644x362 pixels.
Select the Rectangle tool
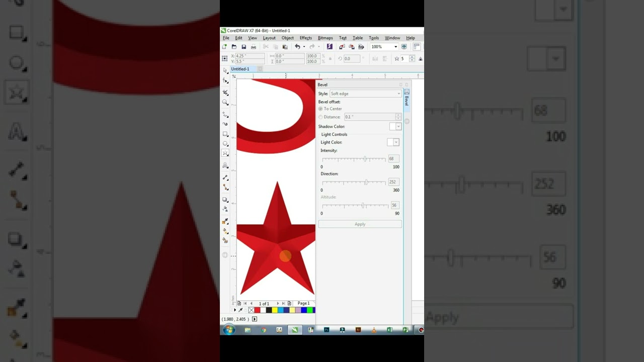click(225, 134)
